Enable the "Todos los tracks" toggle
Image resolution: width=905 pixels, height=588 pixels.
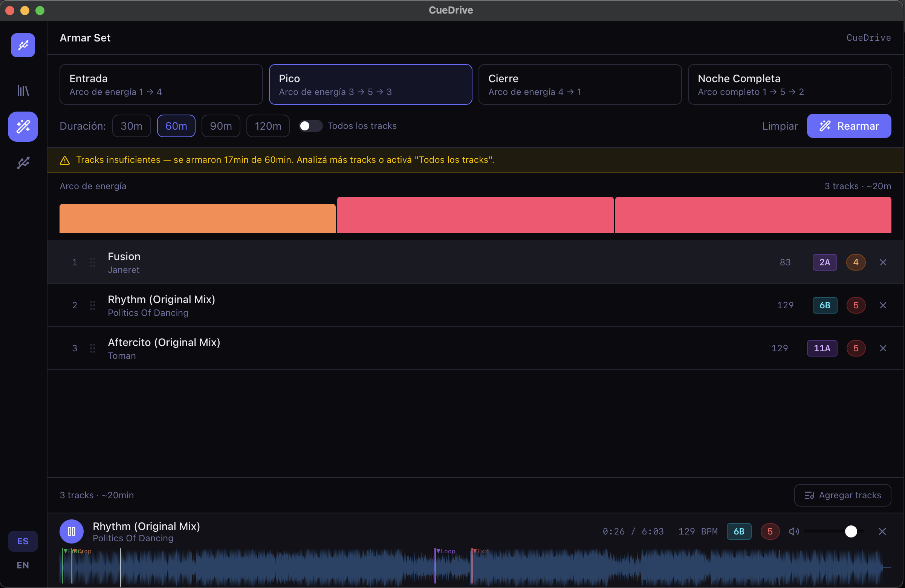[x=310, y=126]
